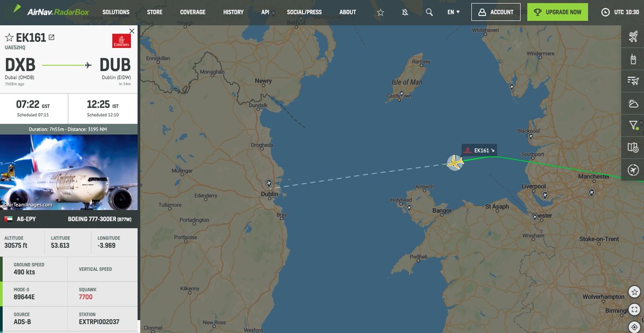Click the UTC 10:30 clock

click(x=620, y=12)
